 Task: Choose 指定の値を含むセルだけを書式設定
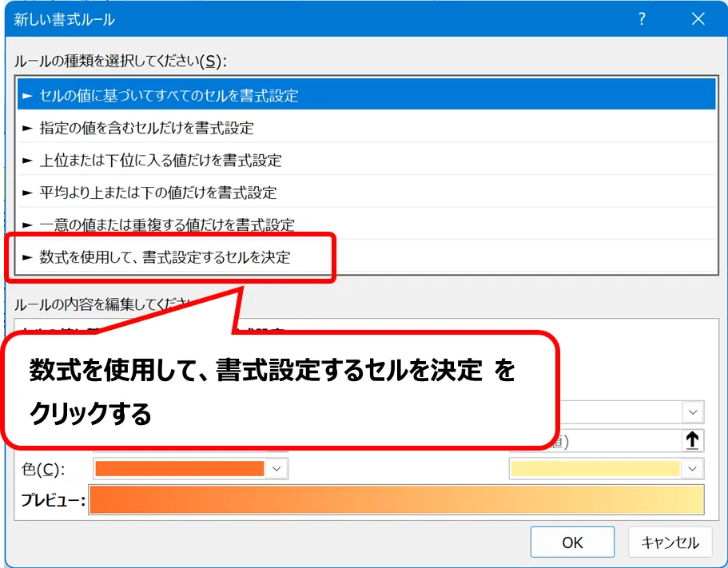click(x=147, y=128)
